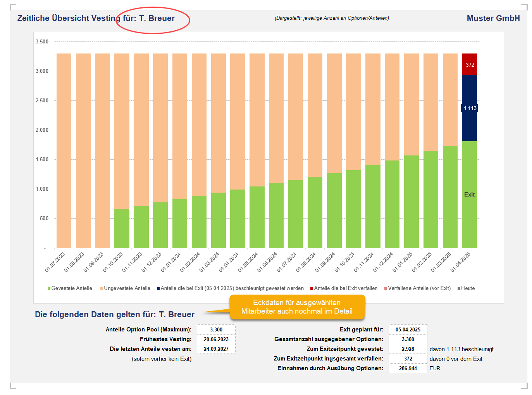This screenshot has height=395, width=532.
Task: Click the orange Eckdaten callout box
Action: 297,307
